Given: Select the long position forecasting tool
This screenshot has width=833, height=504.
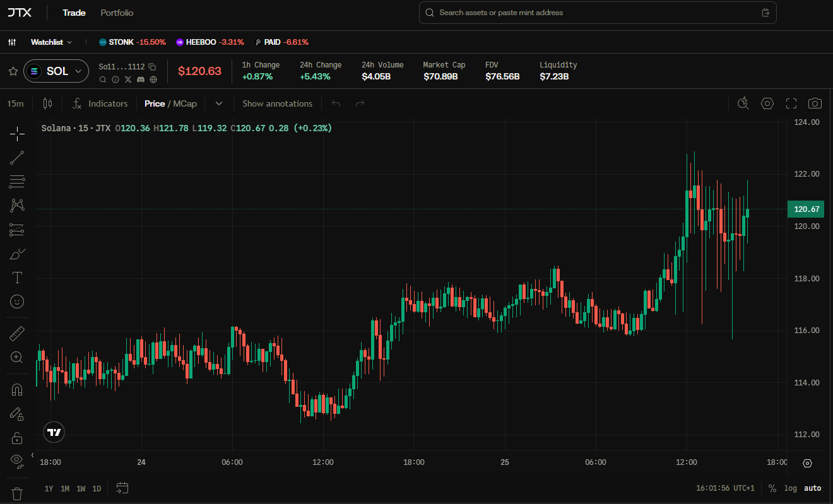Looking at the screenshot, I should (17, 230).
